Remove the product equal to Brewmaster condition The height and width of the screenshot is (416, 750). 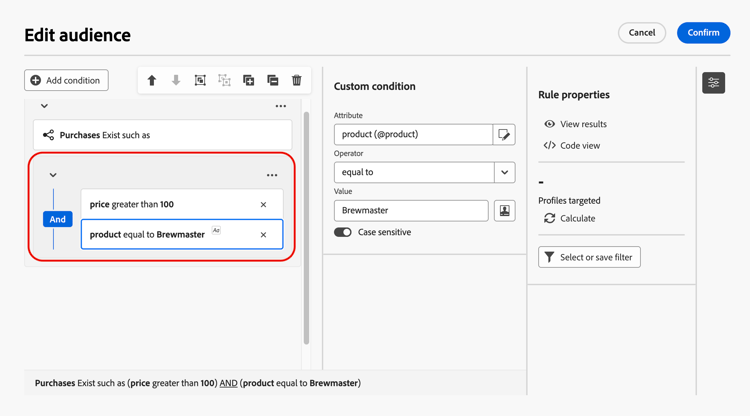(264, 235)
